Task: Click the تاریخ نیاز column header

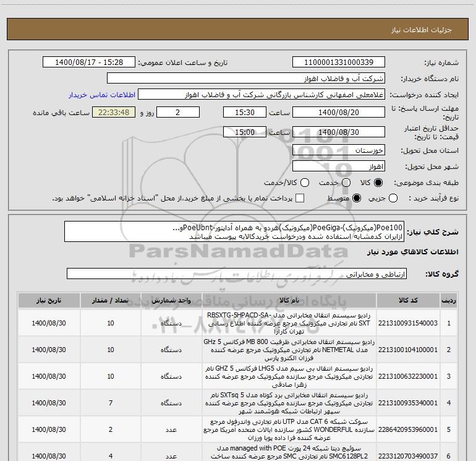Action: coord(49,300)
